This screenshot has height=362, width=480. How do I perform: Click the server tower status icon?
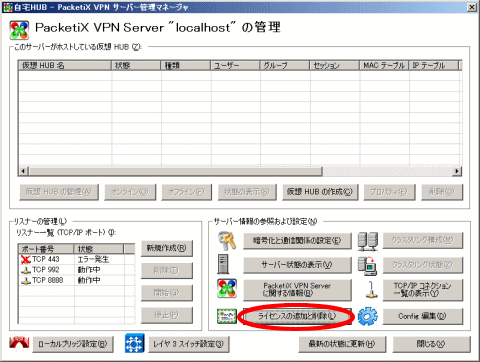[x=223, y=264]
